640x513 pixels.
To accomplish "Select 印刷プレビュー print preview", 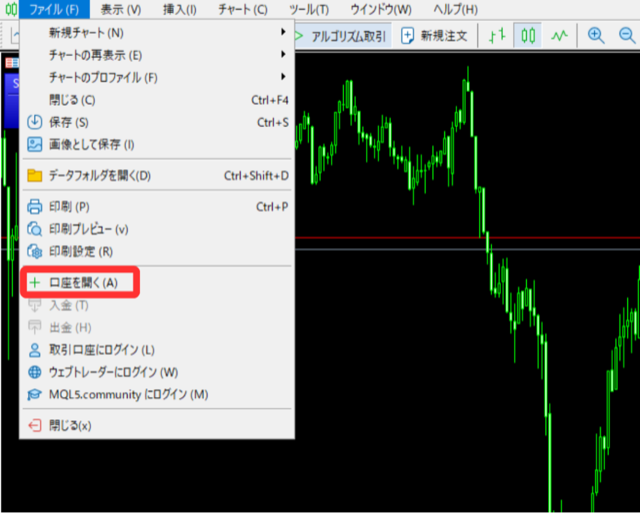I will pyautogui.click(x=88, y=229).
